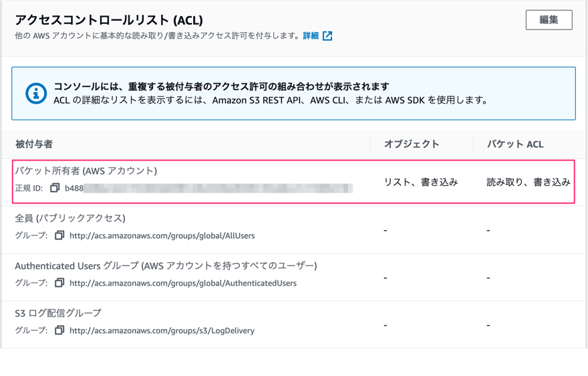588x376 pixels.
Task: Click the global/AllUsers URL text
Action: tap(162, 236)
